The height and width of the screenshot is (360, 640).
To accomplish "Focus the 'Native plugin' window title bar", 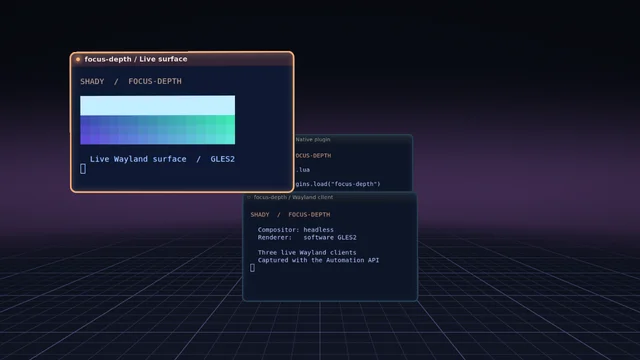I will point(353,140).
